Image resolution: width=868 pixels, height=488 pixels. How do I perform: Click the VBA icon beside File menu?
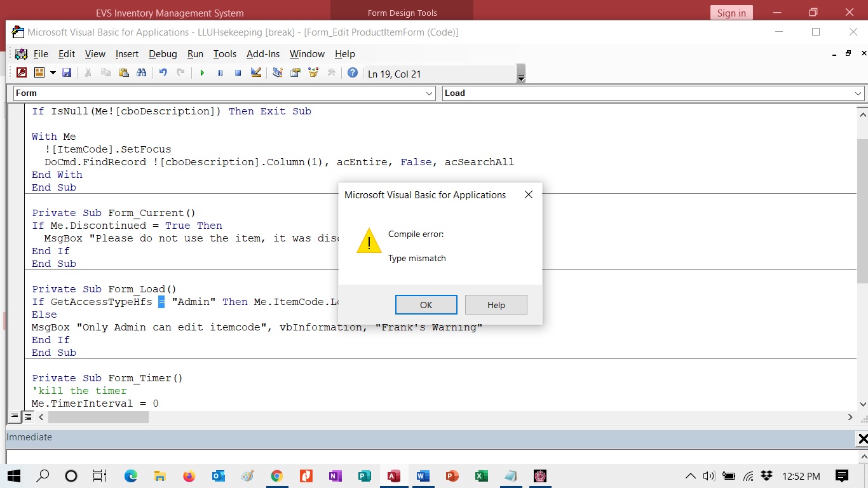click(x=21, y=54)
